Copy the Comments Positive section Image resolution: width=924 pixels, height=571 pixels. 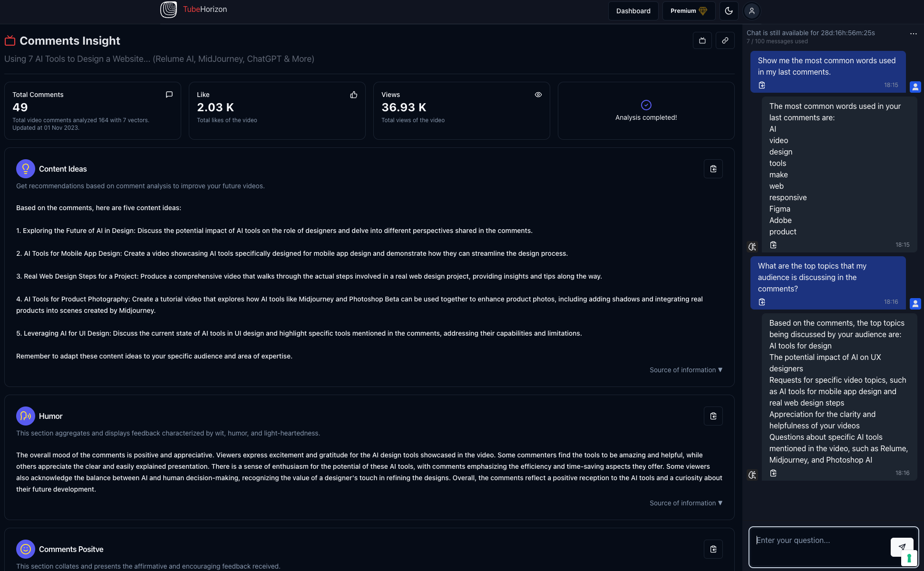click(713, 549)
